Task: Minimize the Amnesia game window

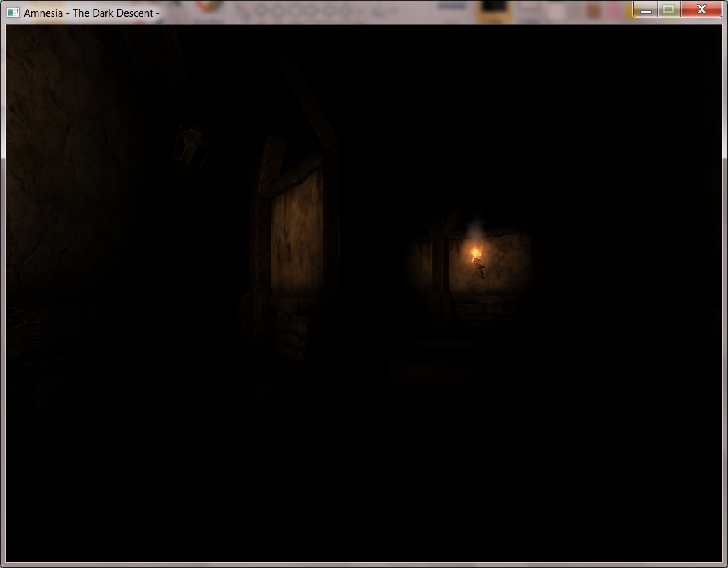Action: point(646,10)
